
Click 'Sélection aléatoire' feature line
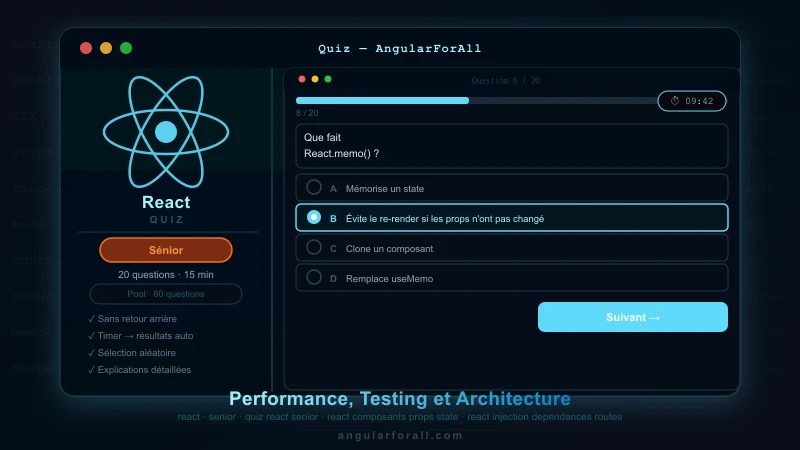(132, 353)
